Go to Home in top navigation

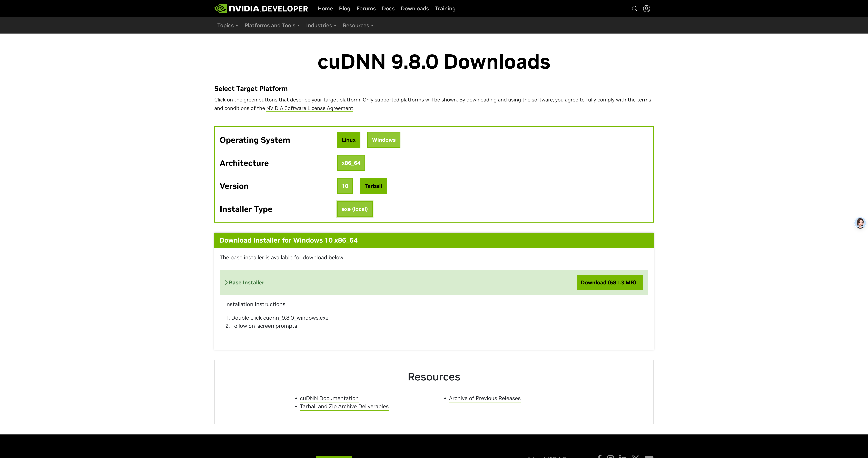(x=325, y=8)
